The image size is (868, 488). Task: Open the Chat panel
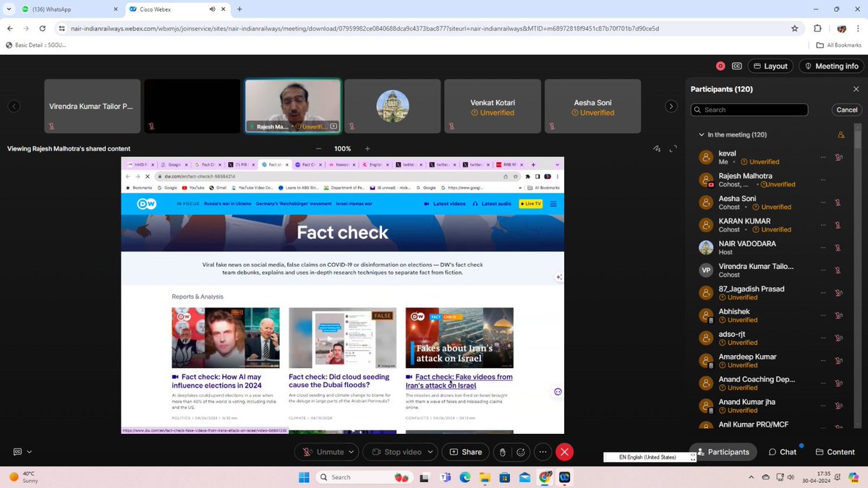[783, 452]
